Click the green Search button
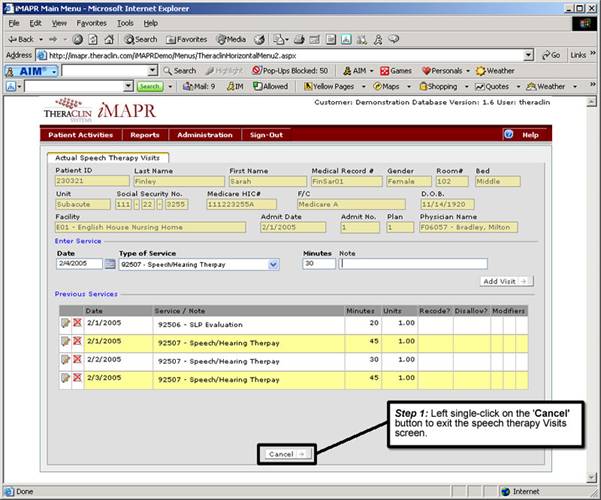 150,86
